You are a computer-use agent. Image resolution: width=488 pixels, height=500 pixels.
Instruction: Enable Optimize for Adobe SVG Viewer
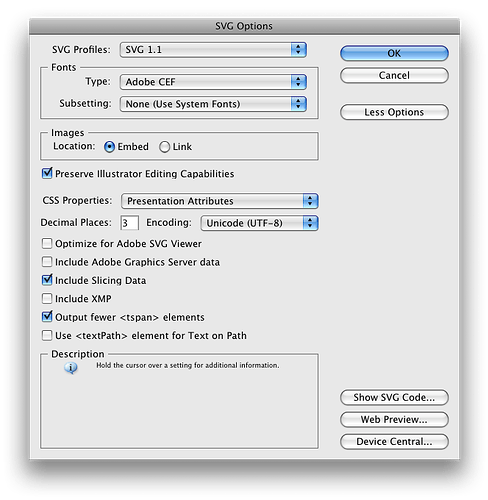pyautogui.click(x=47, y=243)
